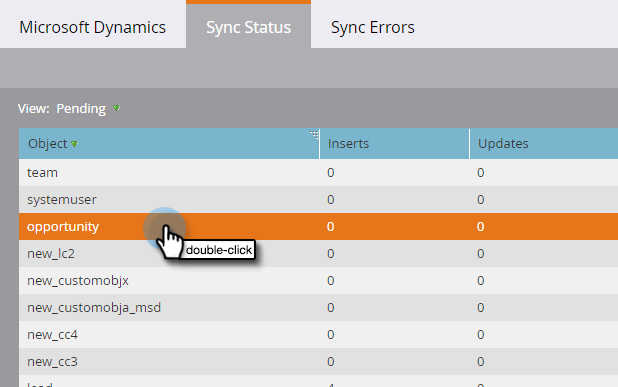Select the team row
Viewport: 618px width, 387px height.
pyautogui.click(x=318, y=173)
